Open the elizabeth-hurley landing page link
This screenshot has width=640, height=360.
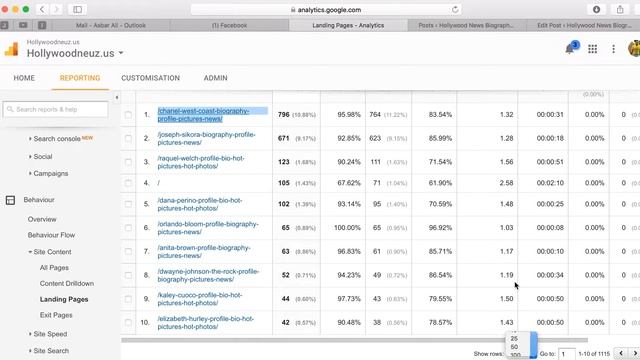[x=206, y=322]
